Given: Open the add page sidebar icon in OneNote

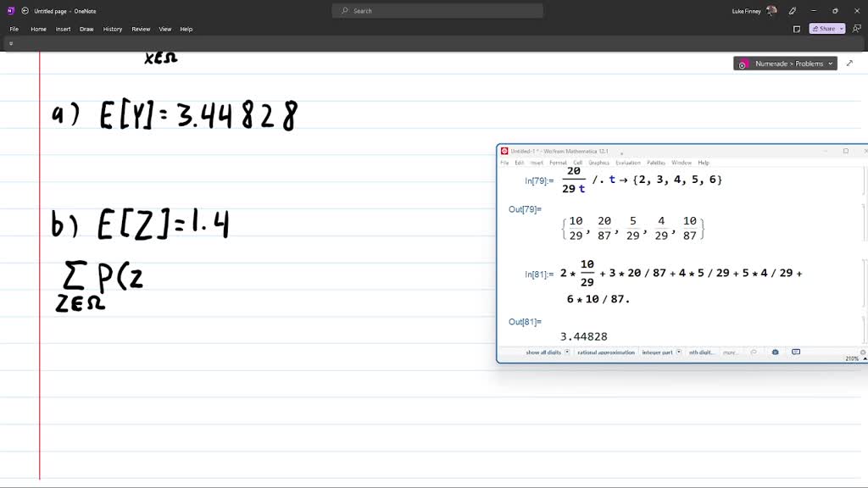Looking at the screenshot, I should click(10, 42).
